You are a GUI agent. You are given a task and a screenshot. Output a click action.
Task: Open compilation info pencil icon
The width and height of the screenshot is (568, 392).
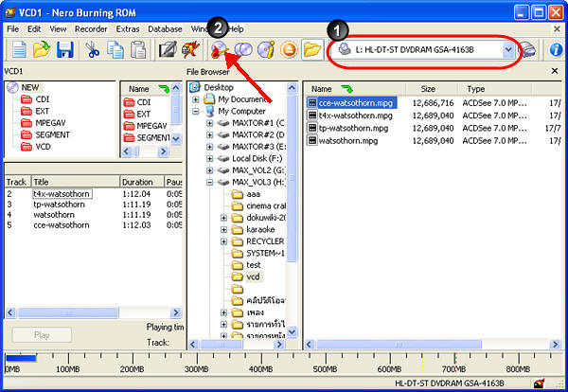(168, 49)
